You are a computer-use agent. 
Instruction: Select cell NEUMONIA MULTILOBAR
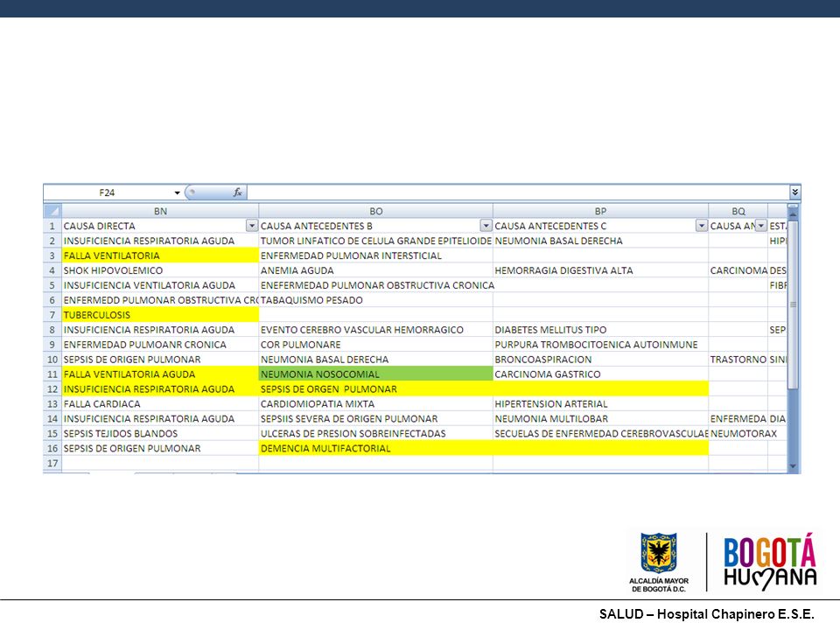pyautogui.click(x=600, y=418)
